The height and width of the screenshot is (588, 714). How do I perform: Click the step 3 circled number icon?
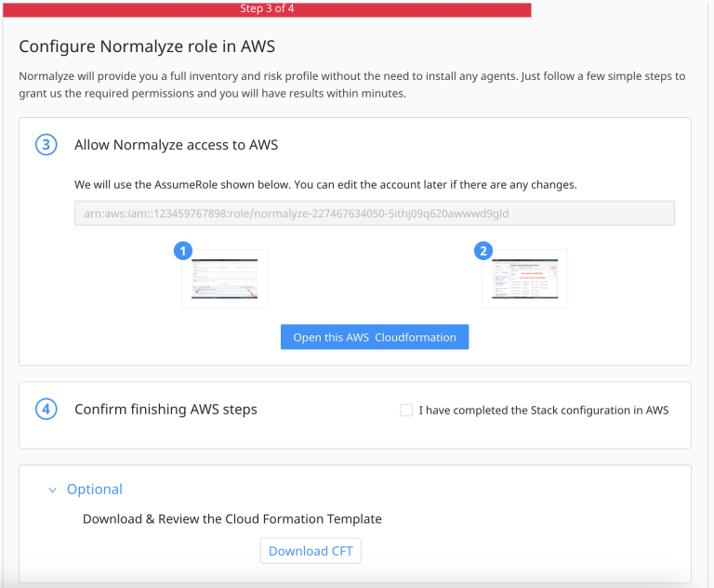(46, 145)
